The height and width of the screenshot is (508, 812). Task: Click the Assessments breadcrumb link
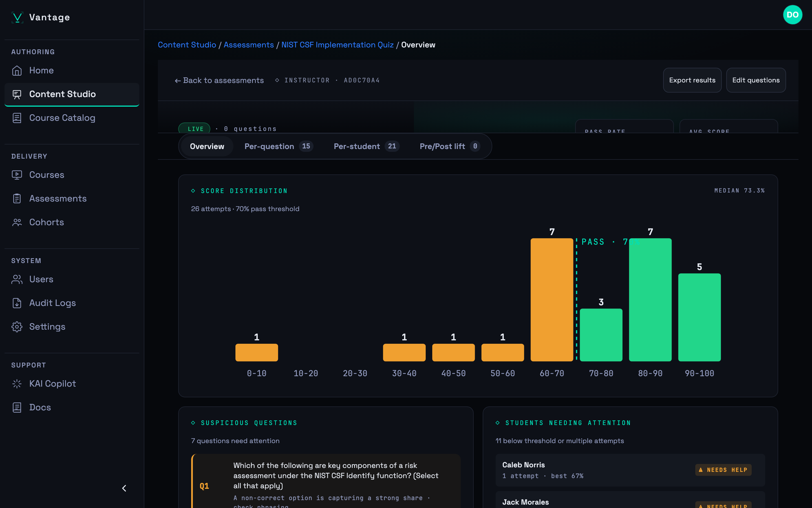(249, 45)
